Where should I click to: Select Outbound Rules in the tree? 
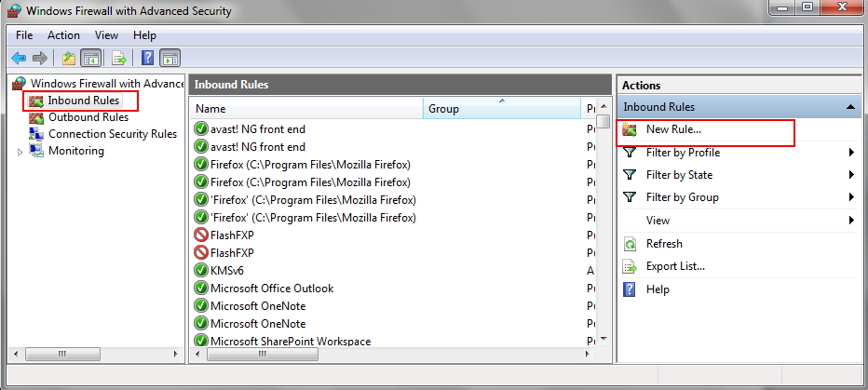pos(88,117)
